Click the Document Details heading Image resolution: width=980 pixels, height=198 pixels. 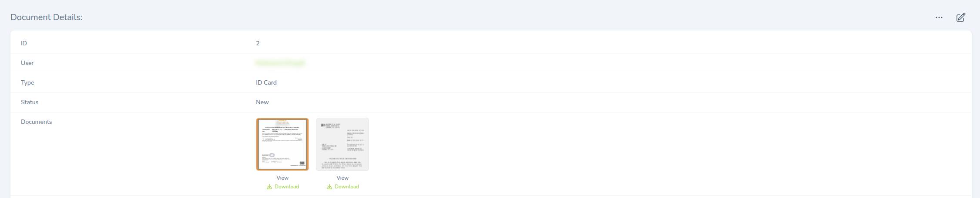pos(47,17)
